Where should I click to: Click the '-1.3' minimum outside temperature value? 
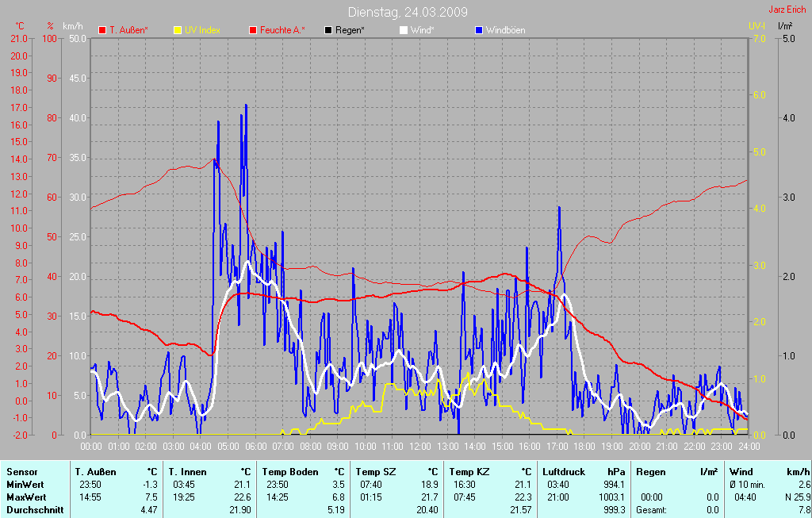tap(150, 485)
